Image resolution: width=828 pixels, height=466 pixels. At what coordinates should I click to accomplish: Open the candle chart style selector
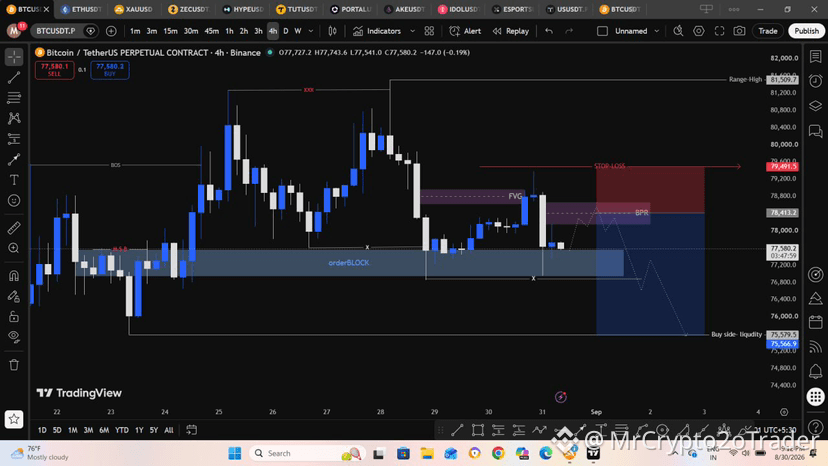[332, 31]
